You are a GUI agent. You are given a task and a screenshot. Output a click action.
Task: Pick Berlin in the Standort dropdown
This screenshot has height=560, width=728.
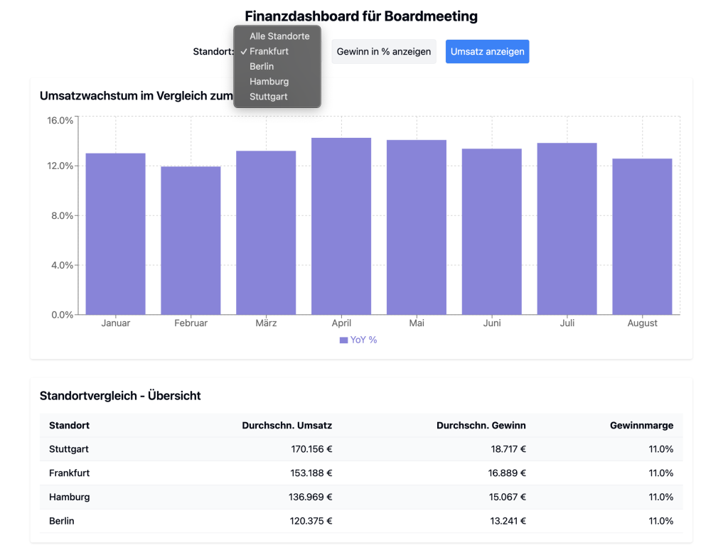tap(277, 66)
